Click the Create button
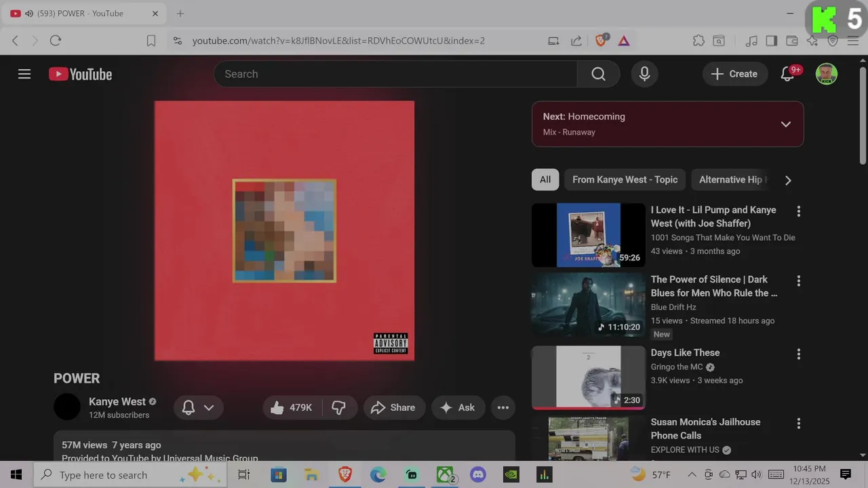 pyautogui.click(x=734, y=74)
